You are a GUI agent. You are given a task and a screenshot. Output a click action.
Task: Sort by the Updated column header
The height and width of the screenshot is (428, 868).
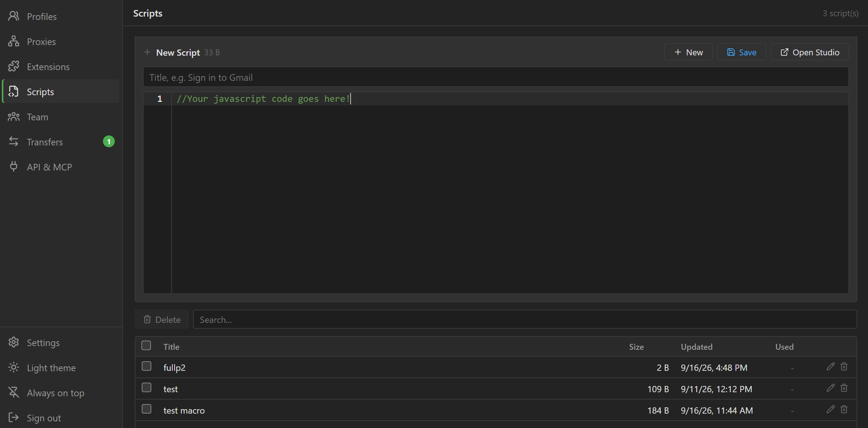tap(696, 347)
